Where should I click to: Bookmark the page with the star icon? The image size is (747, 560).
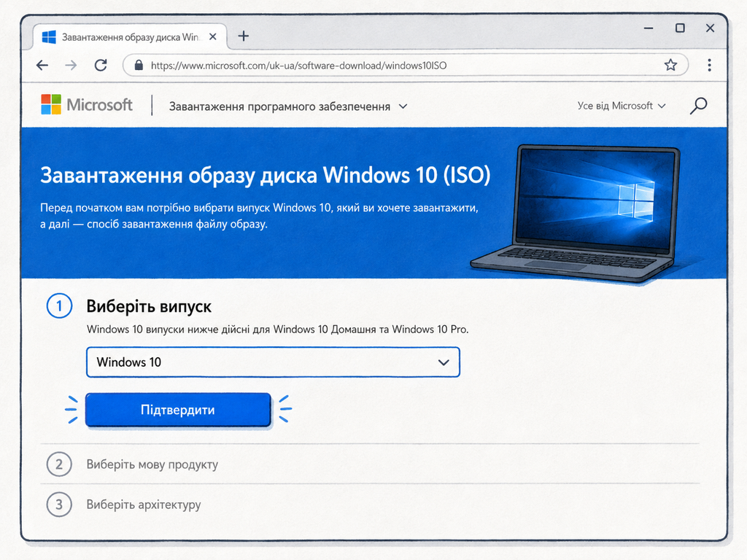click(670, 65)
